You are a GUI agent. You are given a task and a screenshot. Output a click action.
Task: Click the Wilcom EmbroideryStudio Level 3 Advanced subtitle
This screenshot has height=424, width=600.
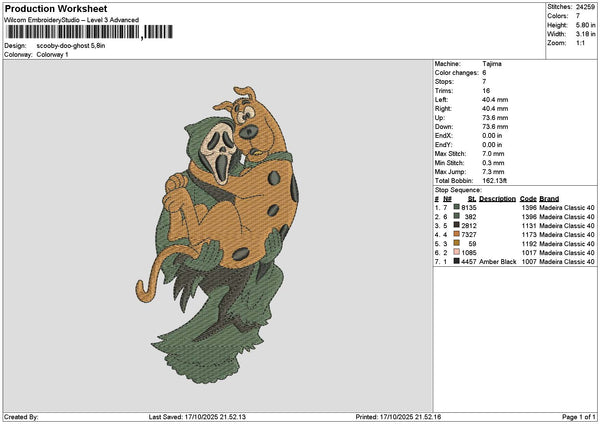pos(72,20)
